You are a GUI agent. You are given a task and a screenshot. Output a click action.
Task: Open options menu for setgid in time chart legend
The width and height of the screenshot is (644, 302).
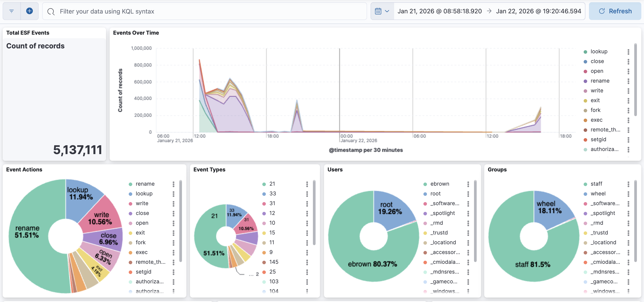click(x=628, y=140)
